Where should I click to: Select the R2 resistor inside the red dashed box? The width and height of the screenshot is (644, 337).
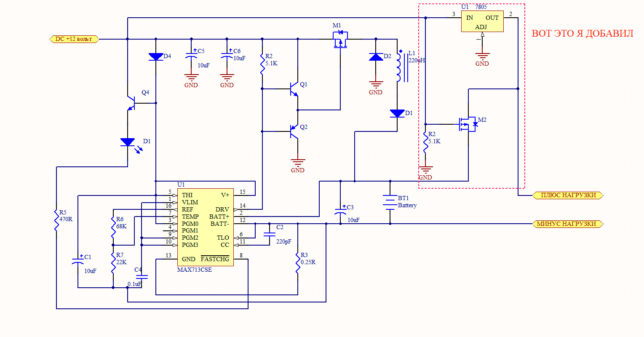tap(425, 142)
